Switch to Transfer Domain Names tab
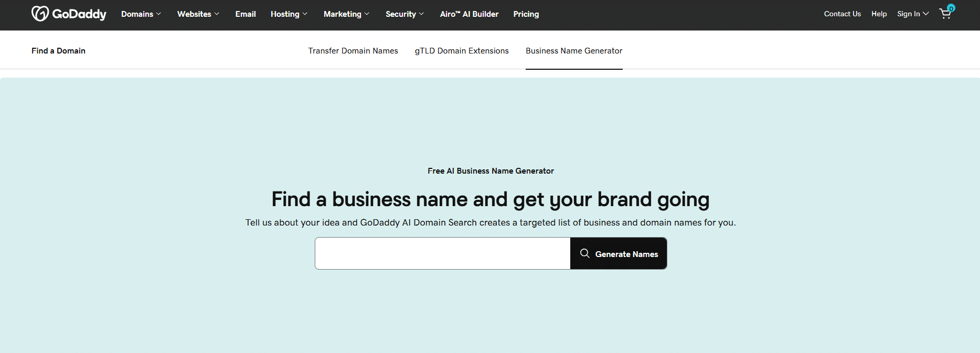This screenshot has width=980, height=353. pos(353,51)
